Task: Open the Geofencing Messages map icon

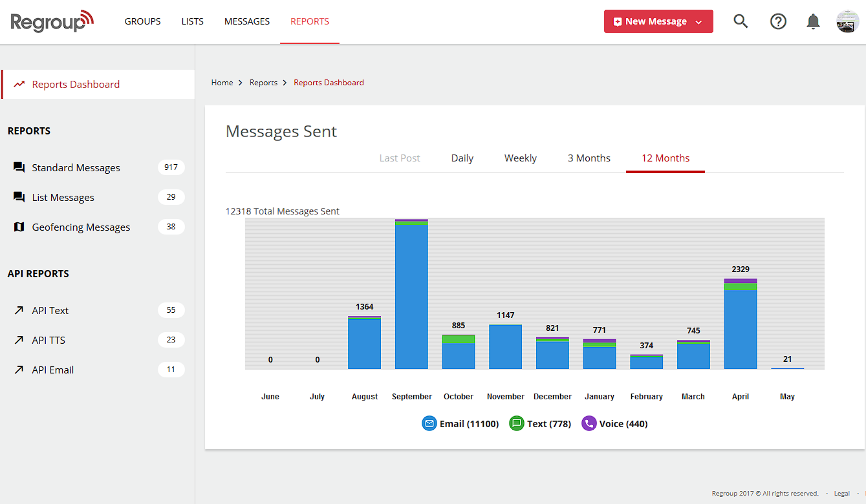Action: point(19,227)
